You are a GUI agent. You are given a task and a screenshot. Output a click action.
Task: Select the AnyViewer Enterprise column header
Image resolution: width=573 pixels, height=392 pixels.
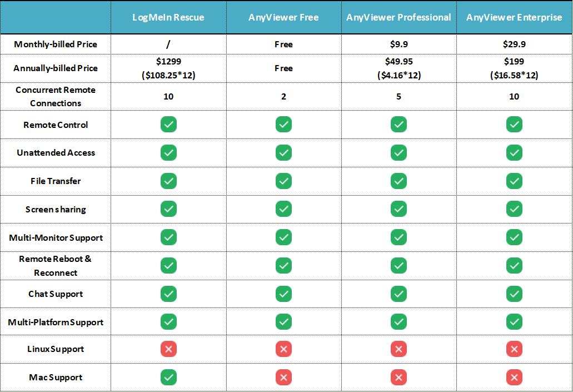514,17
